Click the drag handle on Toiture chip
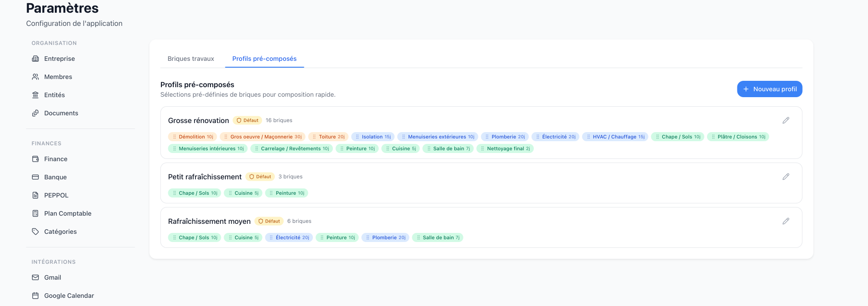This screenshot has height=306, width=868. pyautogui.click(x=314, y=137)
